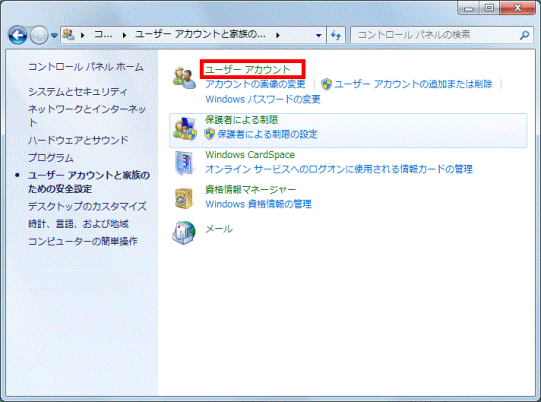
Task: Click the users icon in address bar
Action: 69,35
